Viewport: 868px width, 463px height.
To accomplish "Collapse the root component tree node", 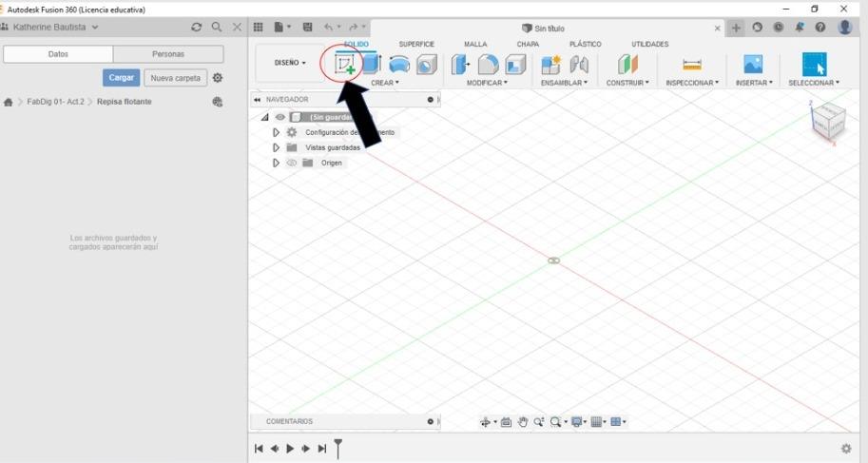I will click(x=265, y=117).
